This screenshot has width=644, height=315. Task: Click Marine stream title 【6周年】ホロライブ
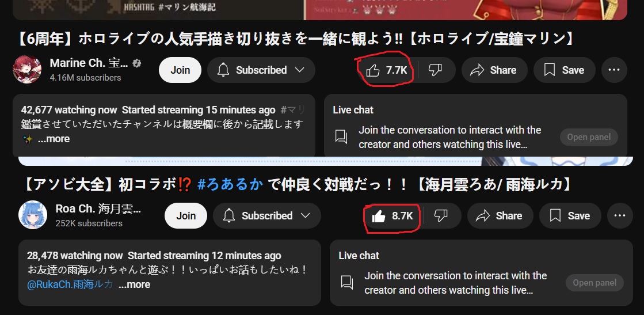coord(296,39)
